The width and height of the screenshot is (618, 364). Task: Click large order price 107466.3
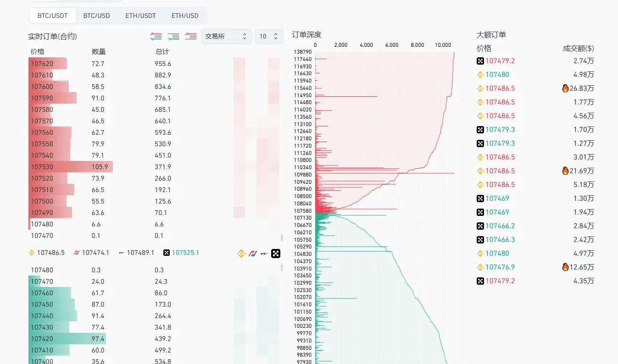pos(500,240)
